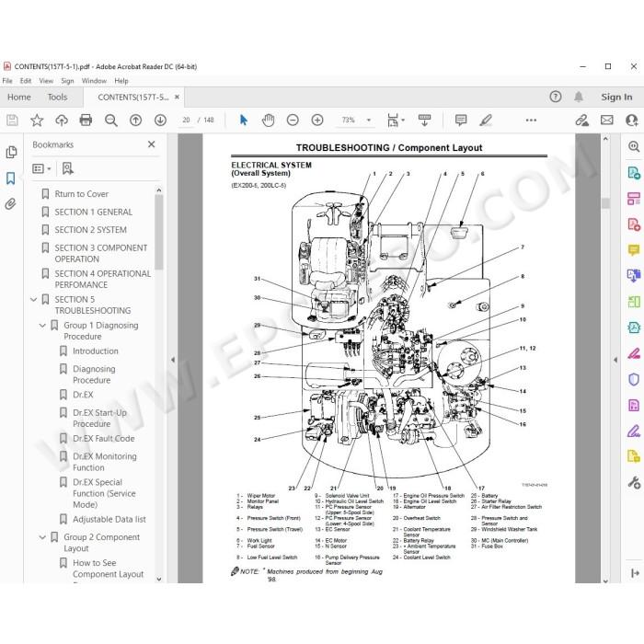Collapse Group 2 Component Layout bookmark
Screen dimensions: 644x644
42,536
